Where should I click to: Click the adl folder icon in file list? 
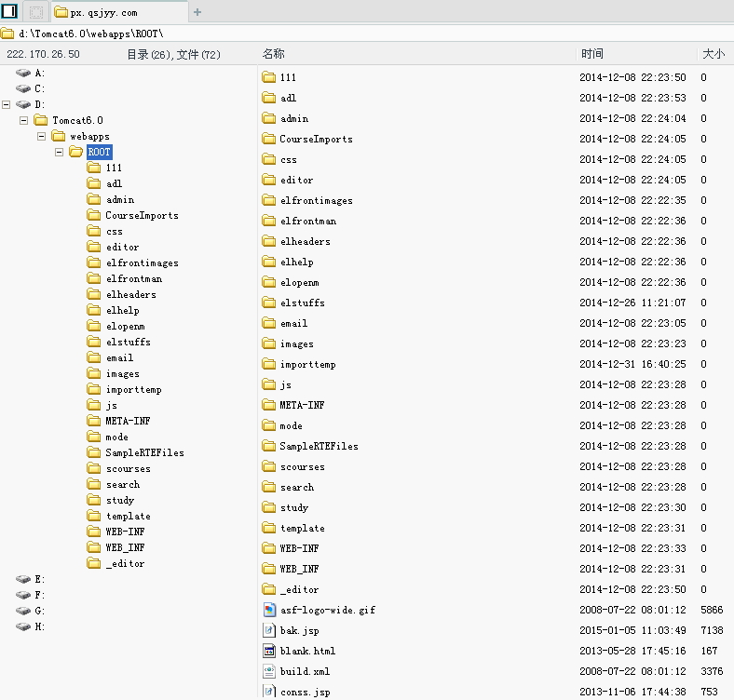(268, 98)
